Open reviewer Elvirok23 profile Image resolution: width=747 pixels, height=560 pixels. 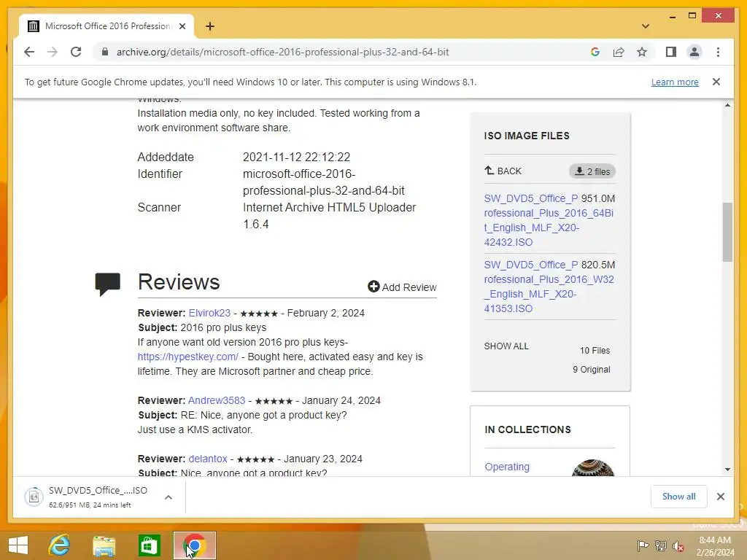click(x=209, y=313)
